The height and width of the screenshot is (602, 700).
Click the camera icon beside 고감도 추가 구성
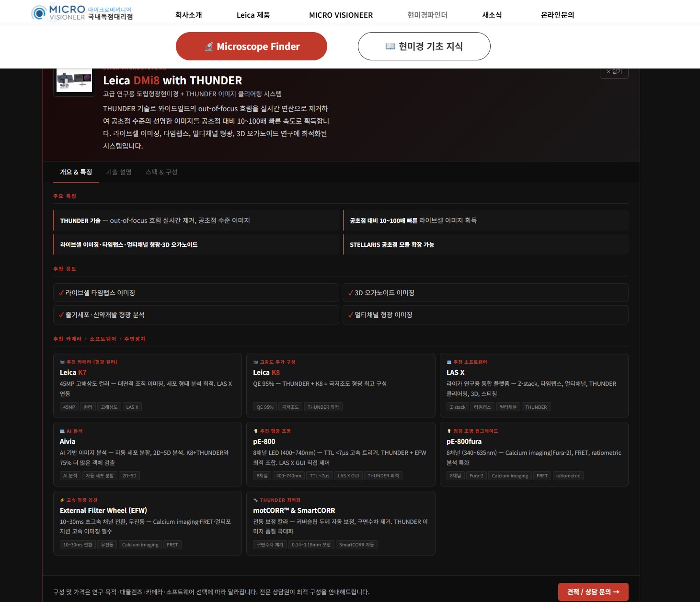coord(256,362)
